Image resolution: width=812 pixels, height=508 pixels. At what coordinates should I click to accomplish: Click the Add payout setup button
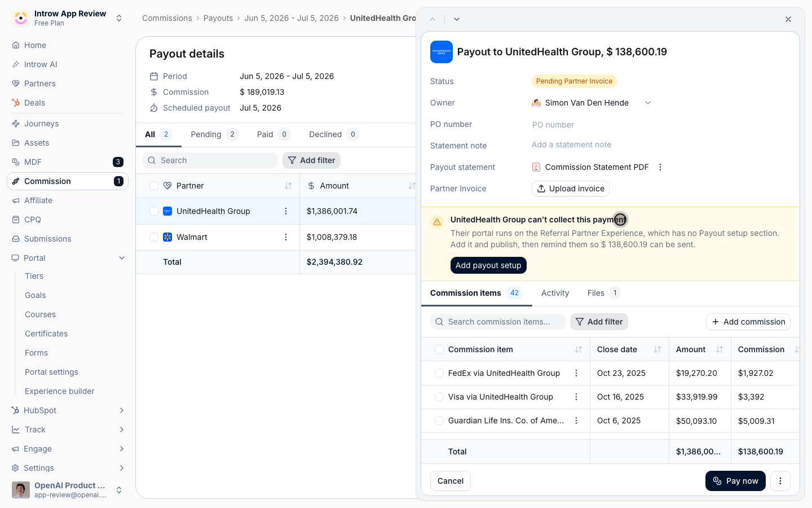point(488,265)
